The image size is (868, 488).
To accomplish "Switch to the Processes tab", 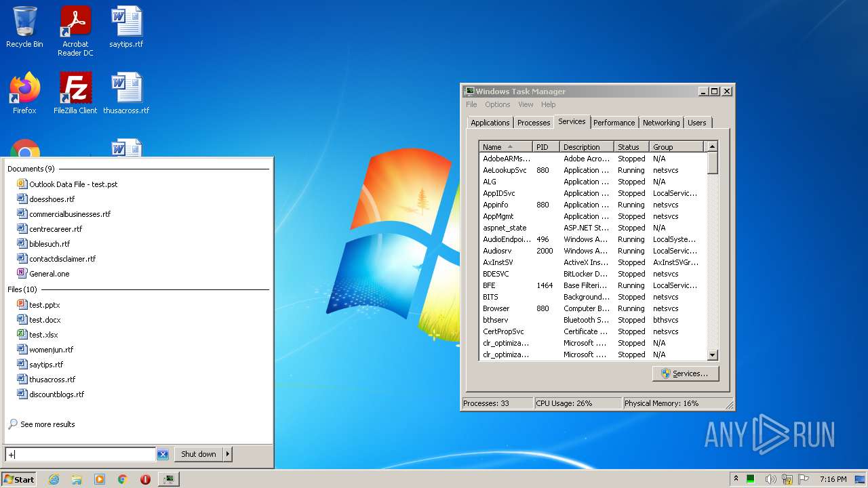I will pyautogui.click(x=534, y=123).
